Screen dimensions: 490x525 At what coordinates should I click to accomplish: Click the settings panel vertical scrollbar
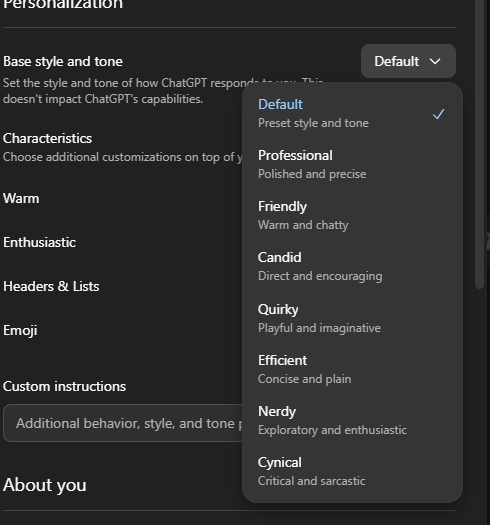point(479,144)
